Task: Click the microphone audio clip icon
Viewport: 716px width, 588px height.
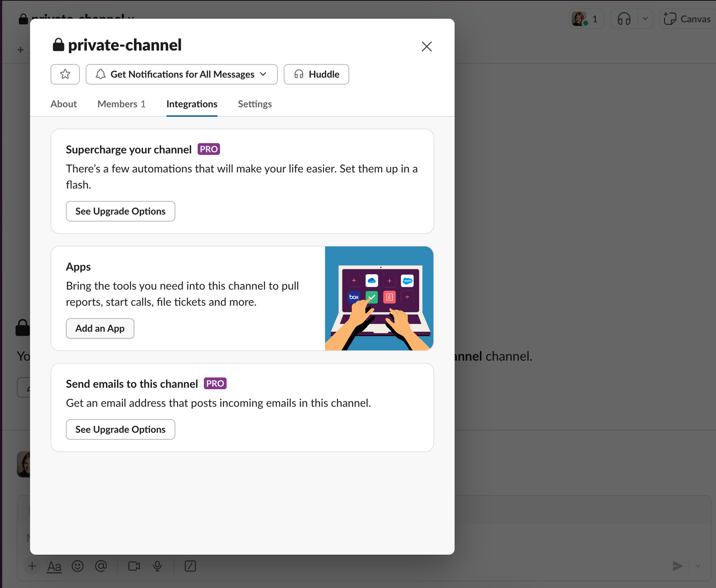Action: click(158, 566)
